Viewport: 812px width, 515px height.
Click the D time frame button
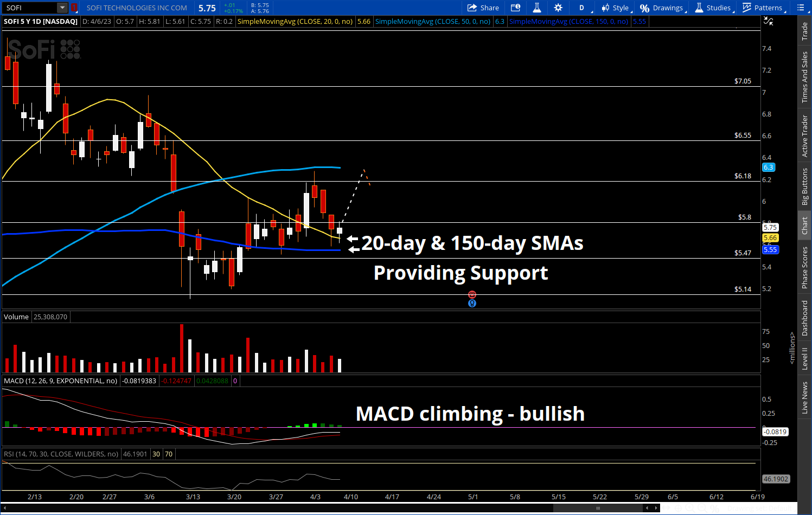pos(581,8)
